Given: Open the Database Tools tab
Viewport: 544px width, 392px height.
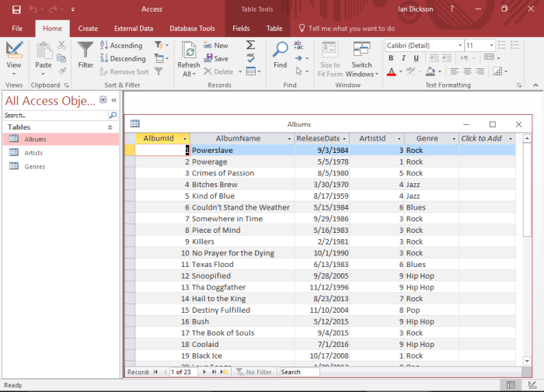Looking at the screenshot, I should pos(192,29).
